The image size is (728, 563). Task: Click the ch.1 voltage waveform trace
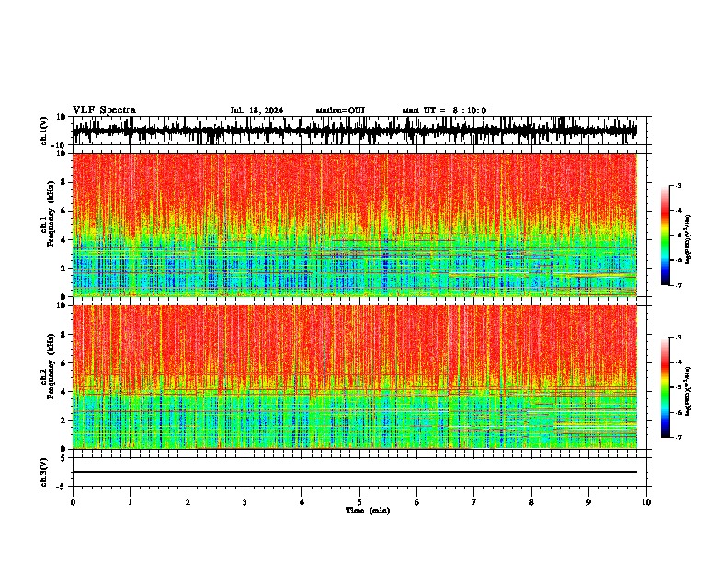click(354, 131)
